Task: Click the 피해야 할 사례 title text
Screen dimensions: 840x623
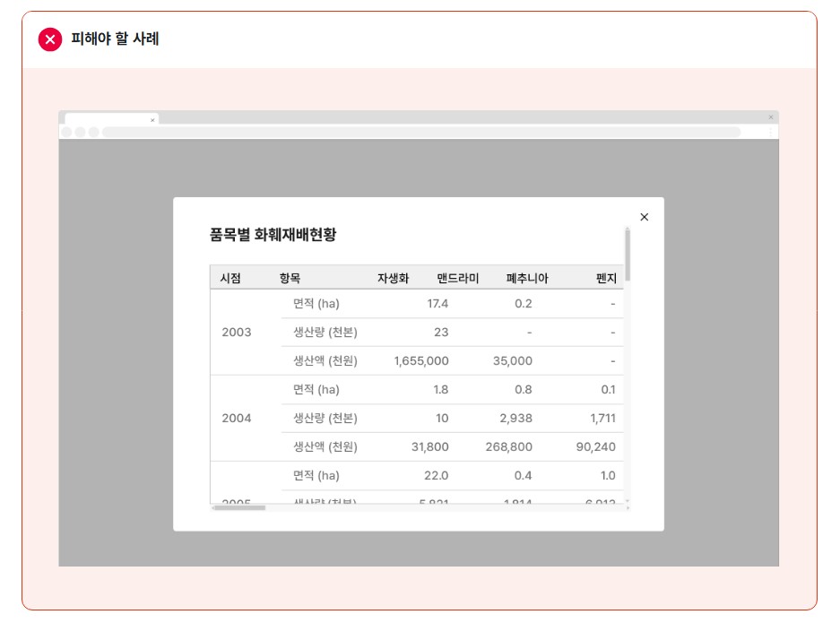Action: tap(115, 39)
